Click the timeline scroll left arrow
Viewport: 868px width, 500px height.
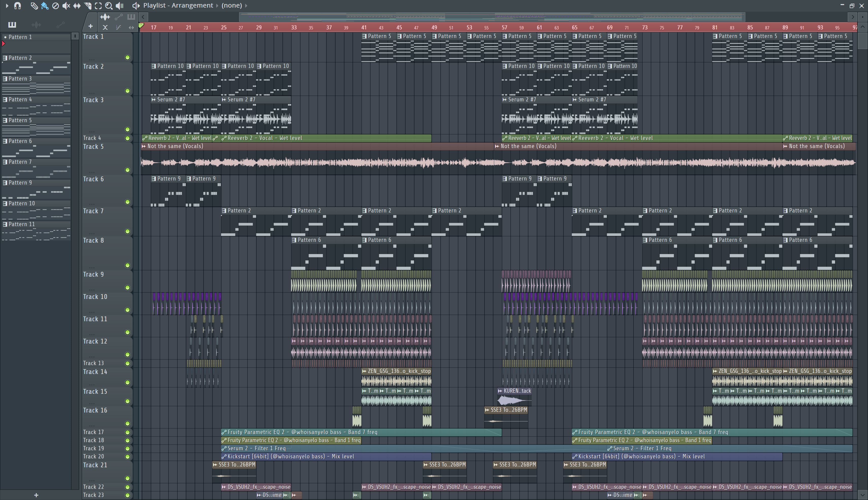click(x=143, y=17)
